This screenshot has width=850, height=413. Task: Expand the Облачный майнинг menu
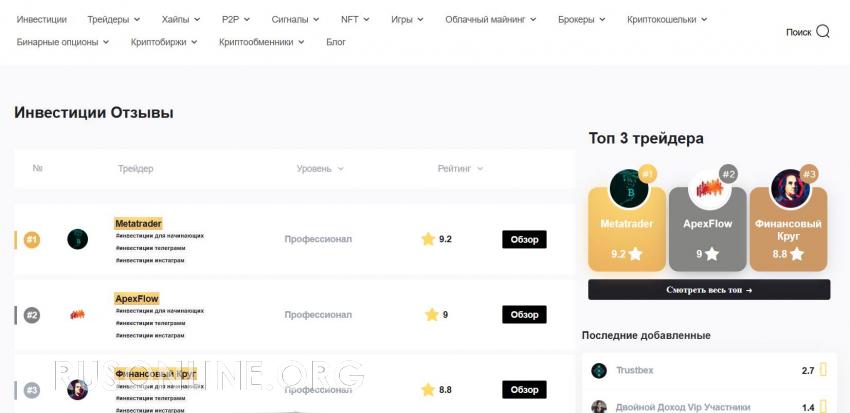(491, 20)
